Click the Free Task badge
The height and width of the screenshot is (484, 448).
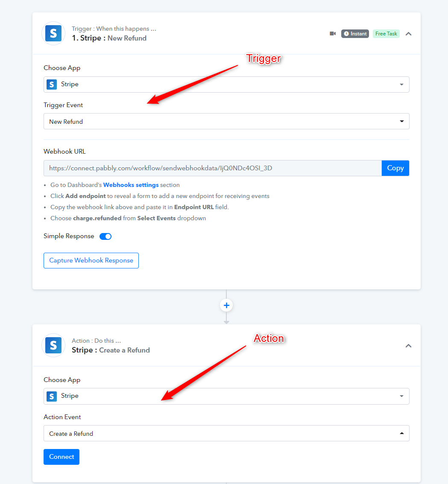pyautogui.click(x=386, y=34)
